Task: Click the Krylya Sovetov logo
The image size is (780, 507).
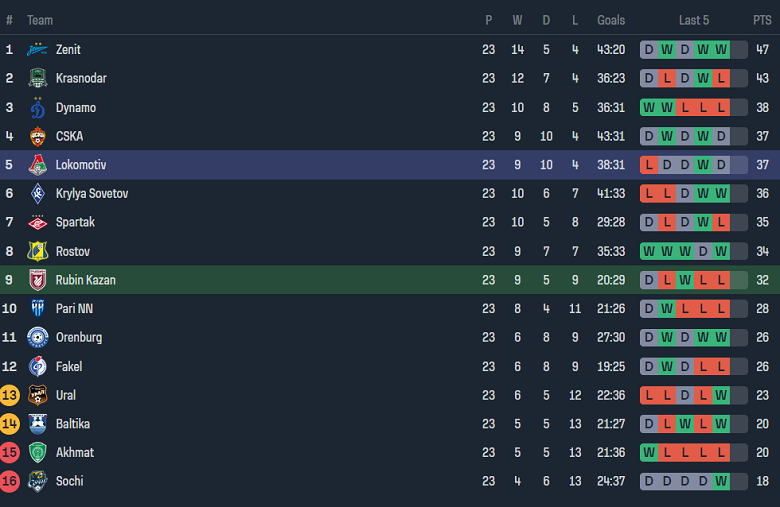Action: click(x=38, y=194)
